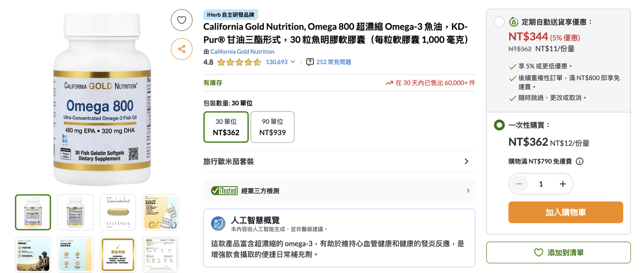Choose the 30 單位 NT$362 option
Screen dimensions: 644x273
(226, 127)
